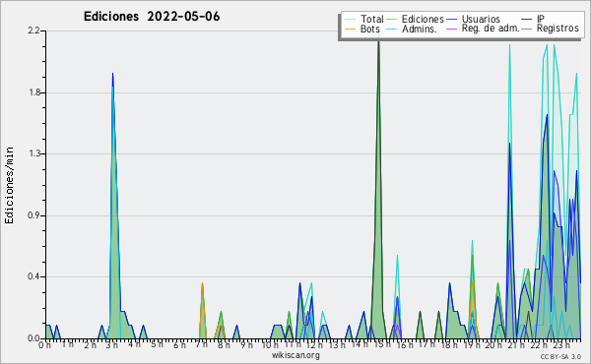Click the 3 h blue peak tip
Image resolution: width=591 pixels, height=364 pixels.
coord(112,74)
